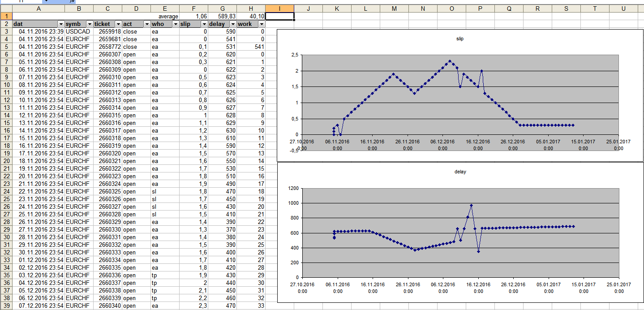The image size is (644, 310).
Task: Click the -0,5 axis label on slip chart
Action: [293, 151]
